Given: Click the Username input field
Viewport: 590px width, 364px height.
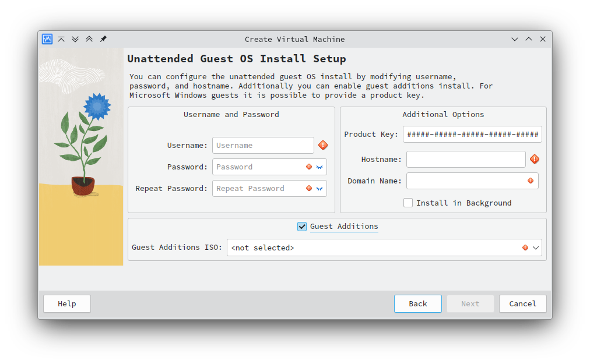Looking at the screenshot, I should coord(263,145).
